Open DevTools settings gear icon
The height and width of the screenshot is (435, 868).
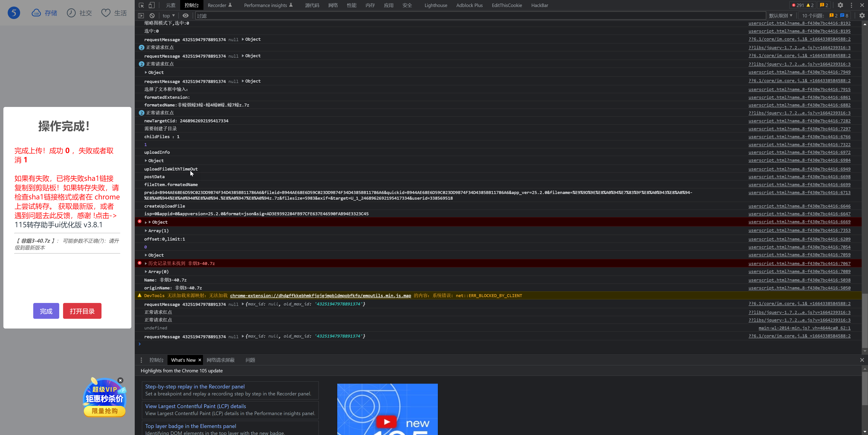pos(840,5)
